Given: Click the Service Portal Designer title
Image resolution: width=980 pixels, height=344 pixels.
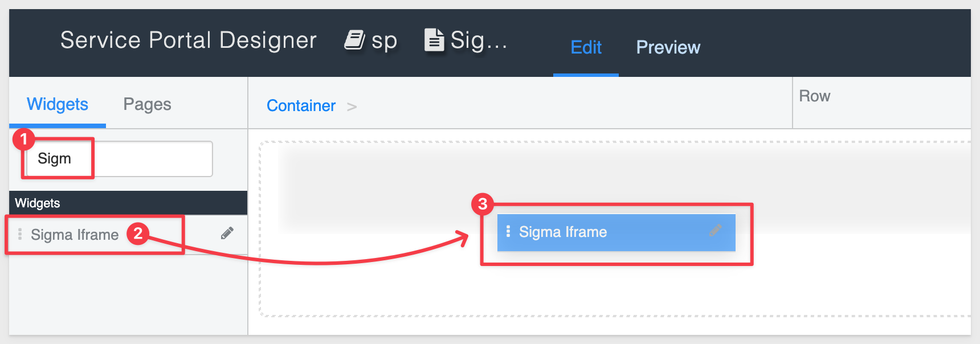Looking at the screenshot, I should point(189,40).
